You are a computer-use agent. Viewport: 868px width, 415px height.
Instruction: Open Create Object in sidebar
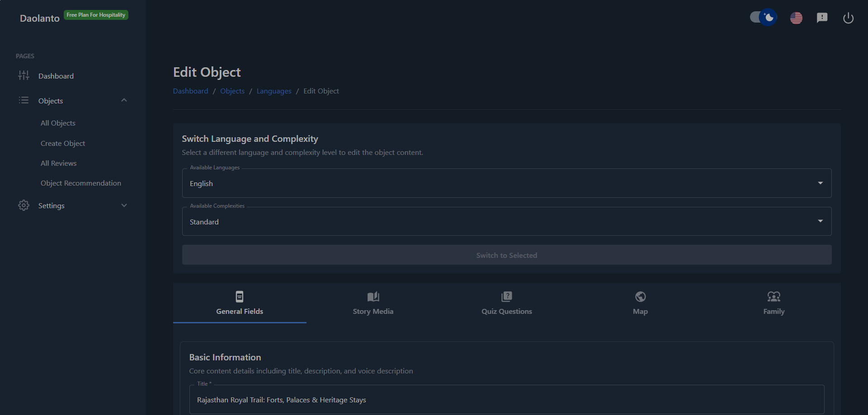(63, 143)
